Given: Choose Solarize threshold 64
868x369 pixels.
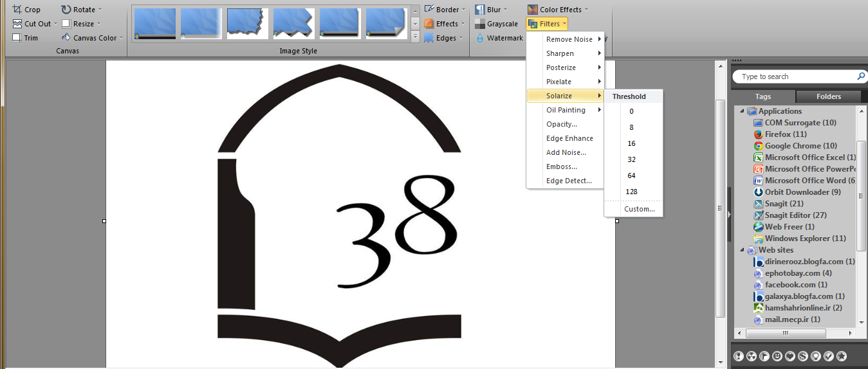Looking at the screenshot, I should pos(631,175).
